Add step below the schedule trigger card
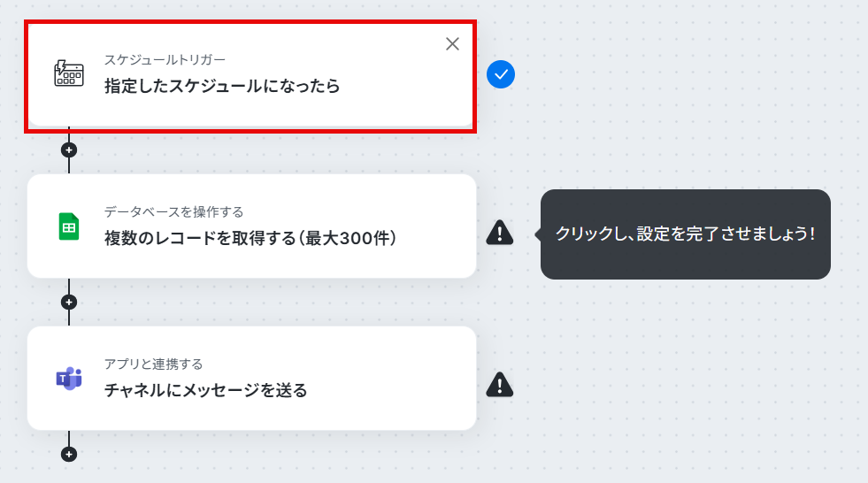 point(69,149)
